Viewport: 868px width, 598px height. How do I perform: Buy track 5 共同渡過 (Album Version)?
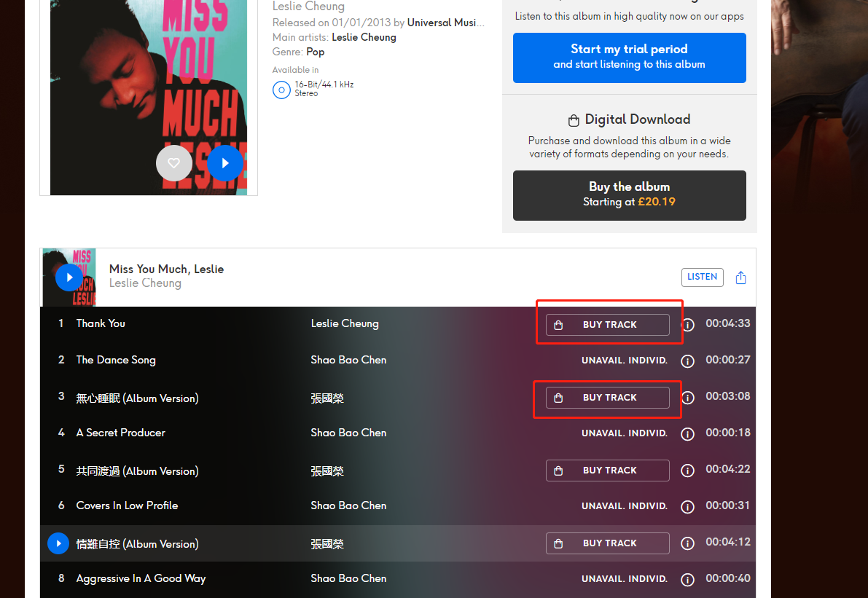click(607, 471)
